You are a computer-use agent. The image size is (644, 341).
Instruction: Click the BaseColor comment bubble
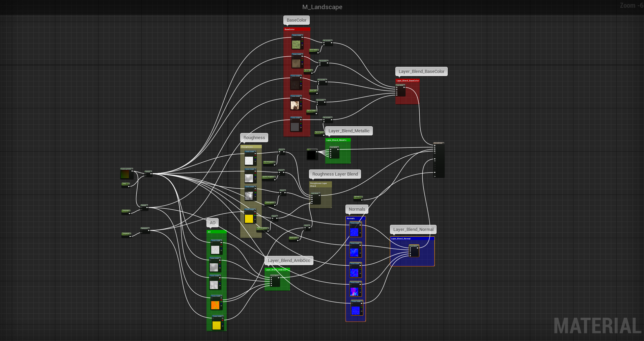[x=297, y=20]
